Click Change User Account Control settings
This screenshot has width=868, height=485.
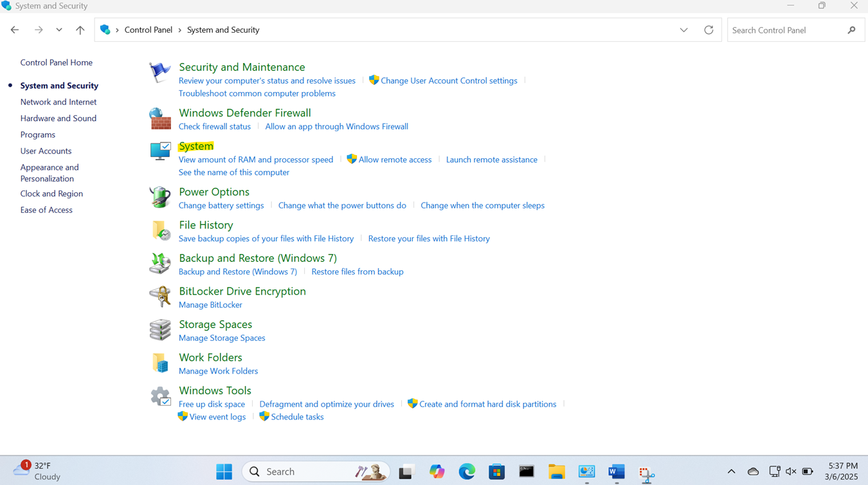point(449,80)
